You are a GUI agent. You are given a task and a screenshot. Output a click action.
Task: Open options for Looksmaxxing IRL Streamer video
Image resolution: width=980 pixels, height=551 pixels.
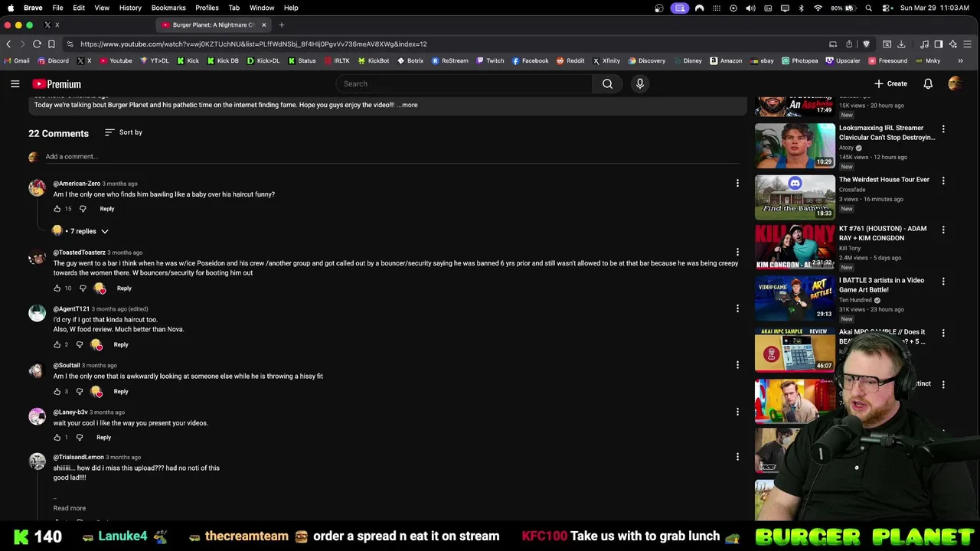coord(943,129)
